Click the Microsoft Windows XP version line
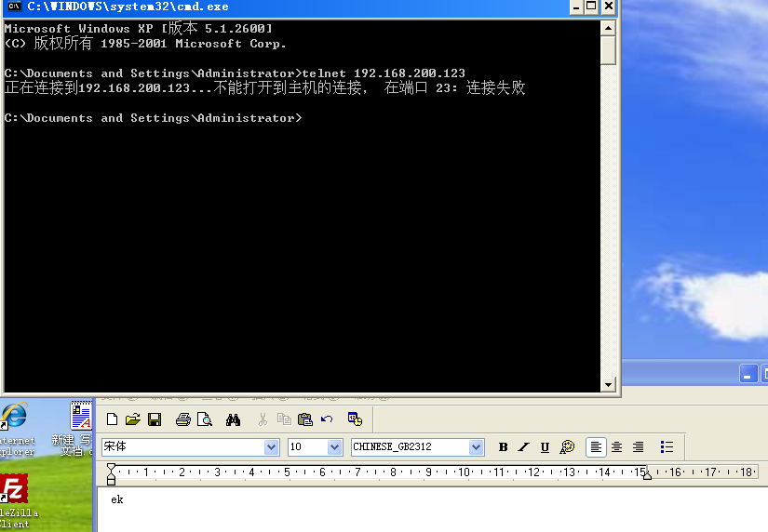This screenshot has height=532, width=768. tap(138, 29)
